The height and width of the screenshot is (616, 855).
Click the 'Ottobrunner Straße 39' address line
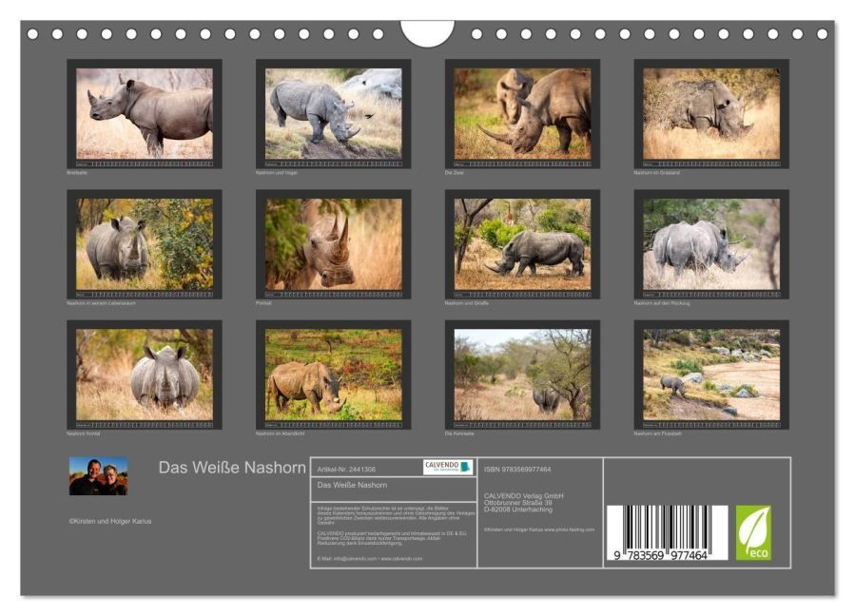point(518,503)
